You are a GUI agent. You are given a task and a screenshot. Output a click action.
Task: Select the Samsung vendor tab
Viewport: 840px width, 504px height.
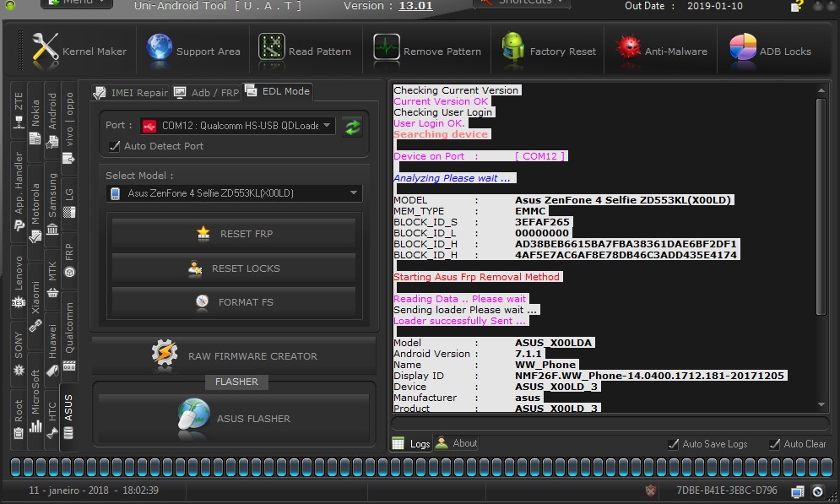[x=52, y=203]
